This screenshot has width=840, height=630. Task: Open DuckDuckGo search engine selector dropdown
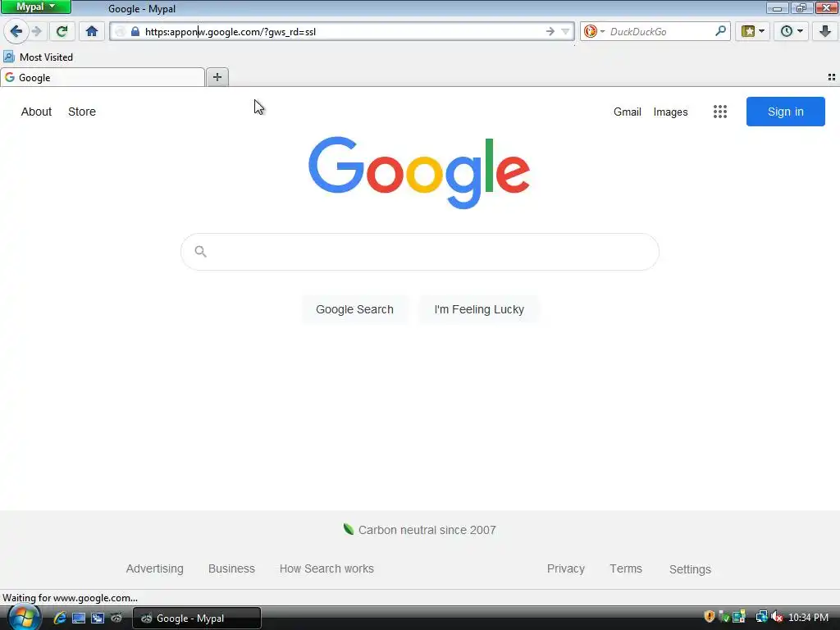pos(594,32)
